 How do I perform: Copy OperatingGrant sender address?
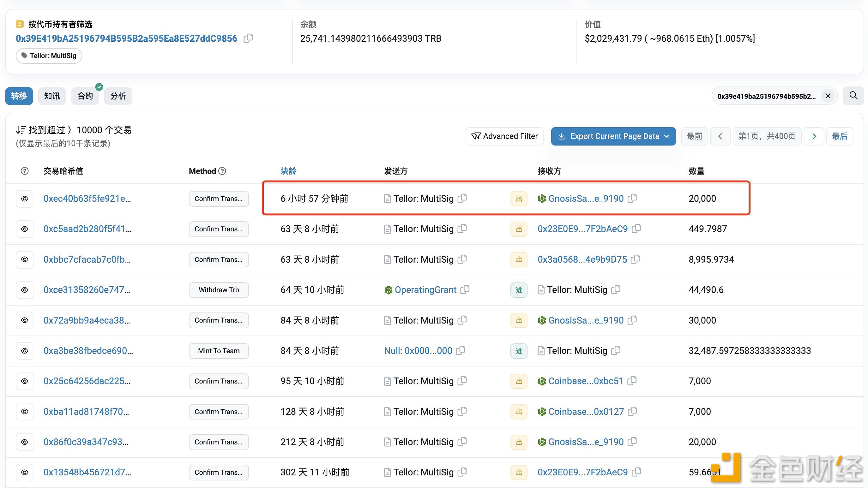coord(465,290)
